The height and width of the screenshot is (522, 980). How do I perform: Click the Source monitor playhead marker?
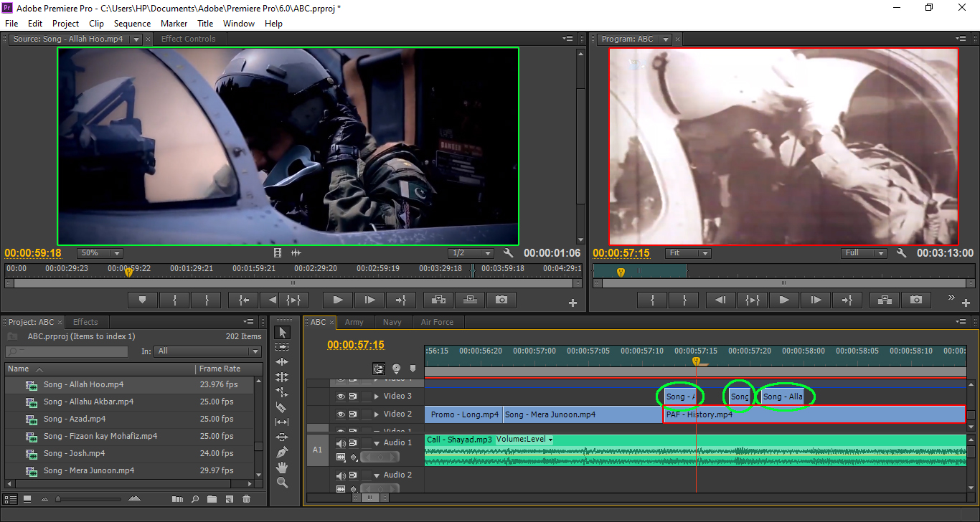[x=128, y=272]
